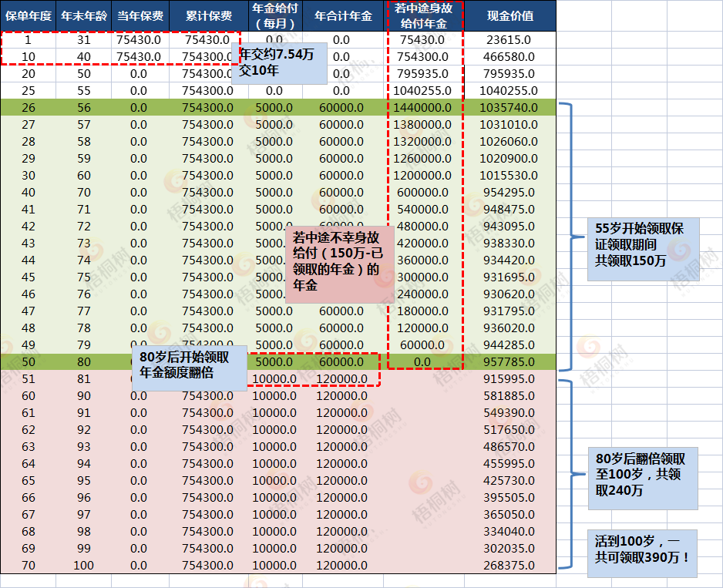Image resolution: width=723 pixels, height=588 pixels.
Task: Select the 55岁开始领取 note box
Action: (644, 249)
